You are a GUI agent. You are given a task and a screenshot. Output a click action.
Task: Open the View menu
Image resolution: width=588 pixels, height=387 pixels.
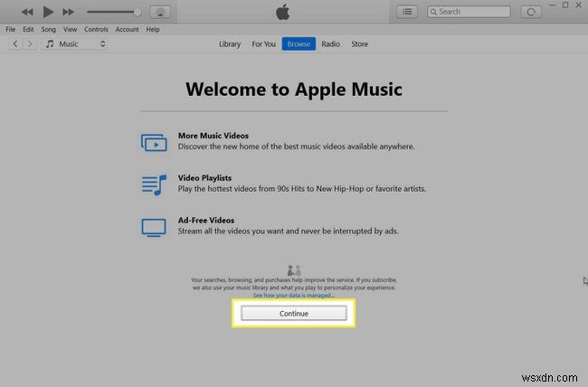[71, 29]
